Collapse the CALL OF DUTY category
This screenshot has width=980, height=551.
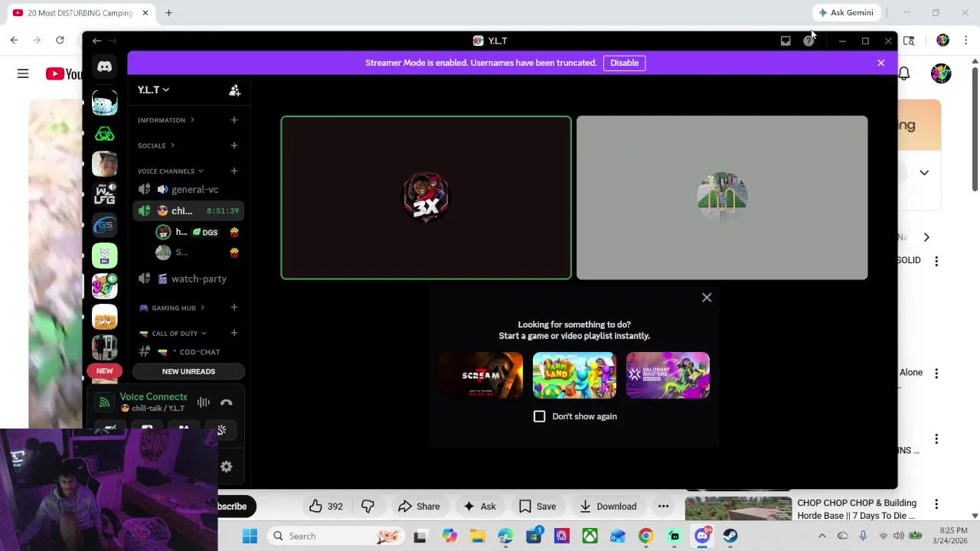coord(175,334)
